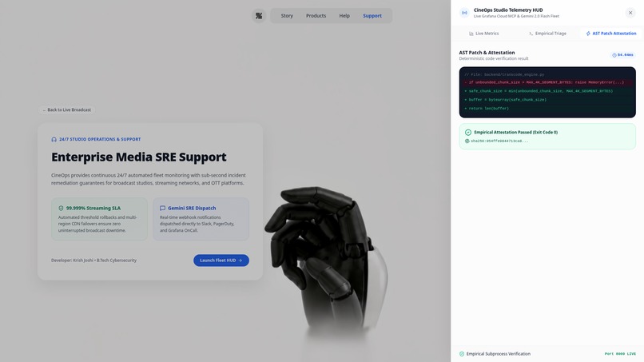This screenshot has height=362, width=644.
Task: Select the Support navigation item
Action: [372, 16]
